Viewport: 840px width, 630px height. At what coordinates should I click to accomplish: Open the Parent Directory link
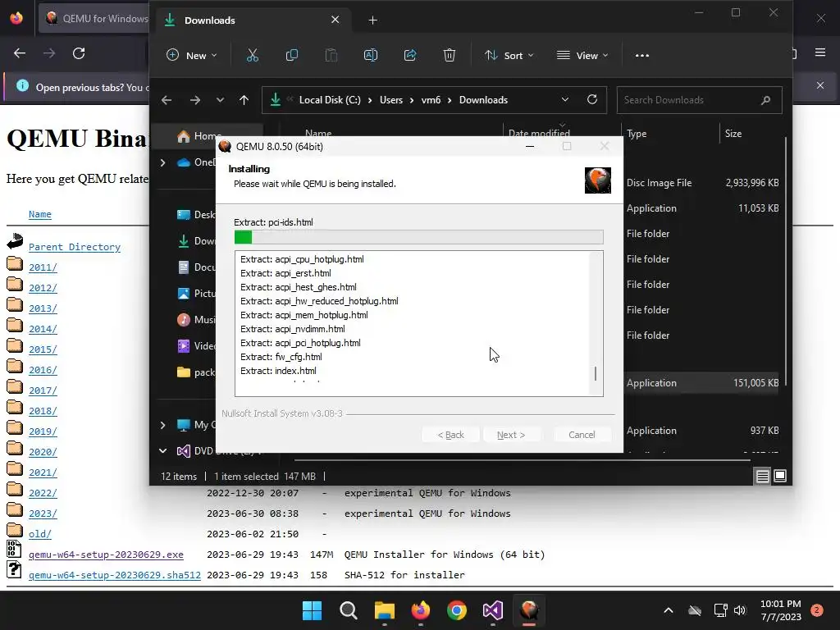click(x=75, y=247)
